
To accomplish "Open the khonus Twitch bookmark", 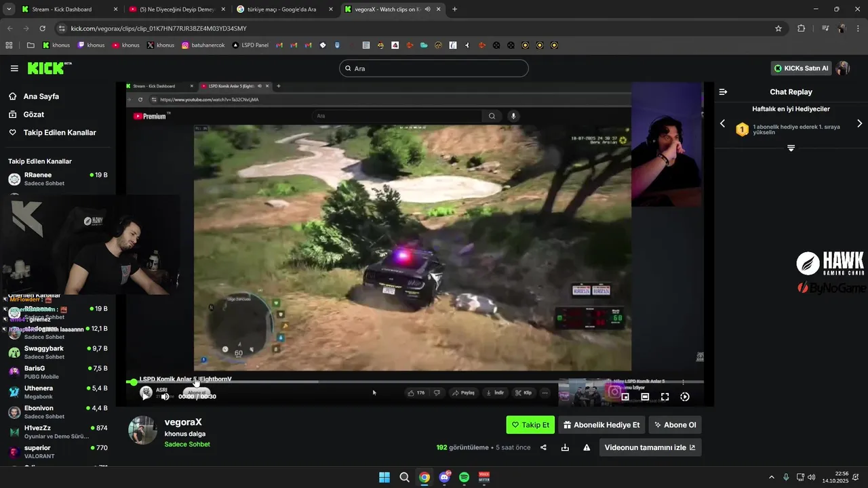I will pos(91,45).
